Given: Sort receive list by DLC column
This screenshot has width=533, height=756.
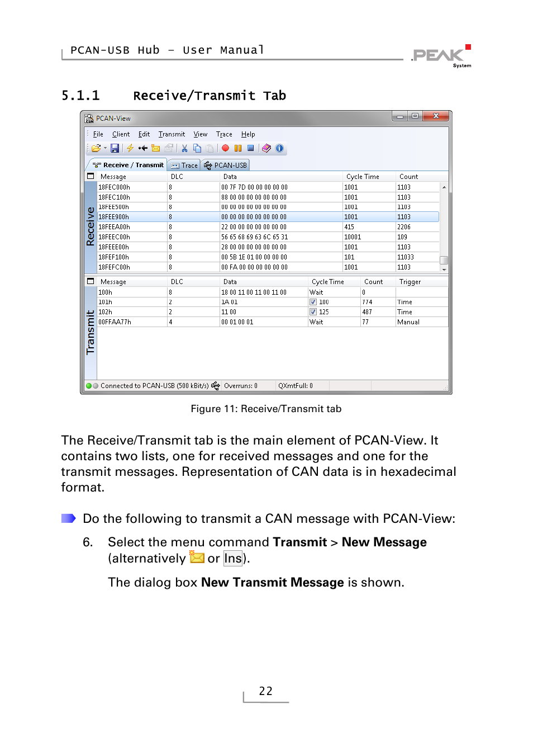Looking at the screenshot, I should (x=193, y=177).
